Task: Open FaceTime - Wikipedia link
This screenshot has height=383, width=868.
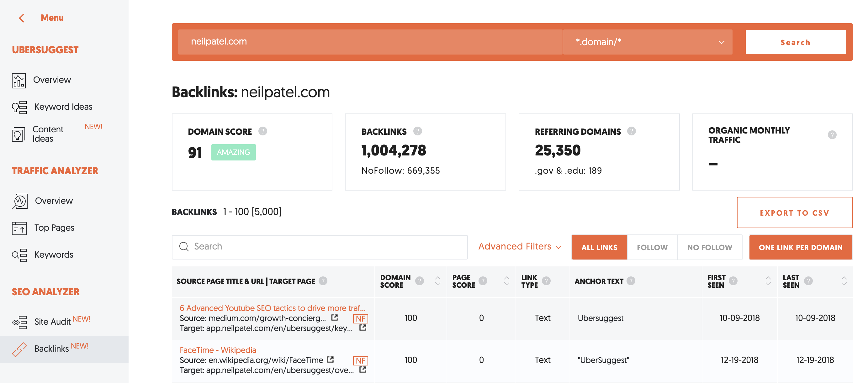Action: (x=218, y=350)
